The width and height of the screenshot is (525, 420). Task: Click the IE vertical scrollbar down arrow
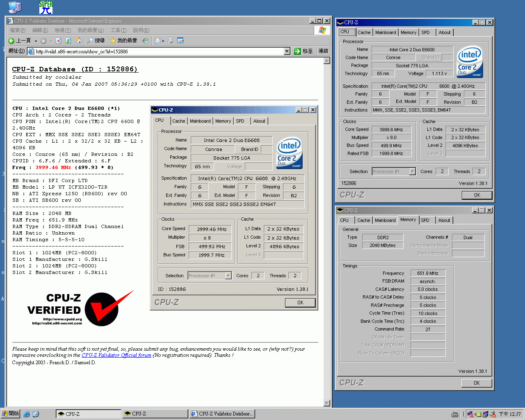point(327,403)
